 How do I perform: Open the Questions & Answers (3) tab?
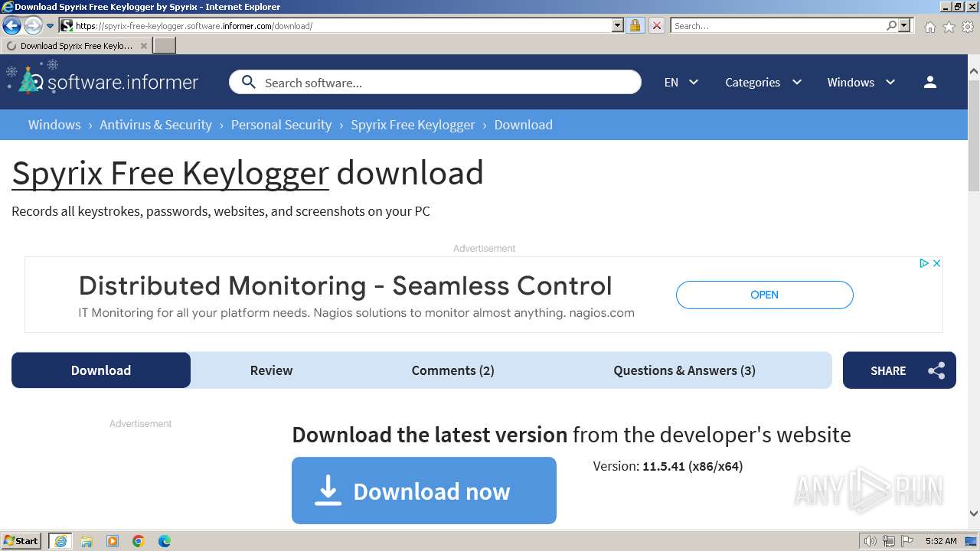684,370
